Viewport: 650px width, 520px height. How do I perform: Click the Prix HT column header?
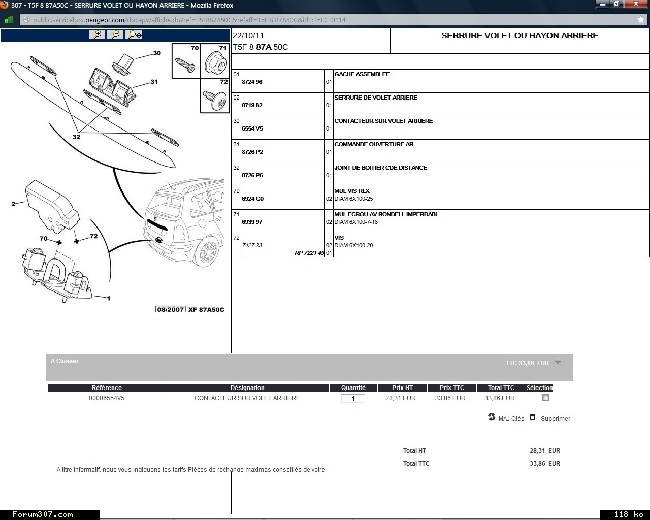403,388
